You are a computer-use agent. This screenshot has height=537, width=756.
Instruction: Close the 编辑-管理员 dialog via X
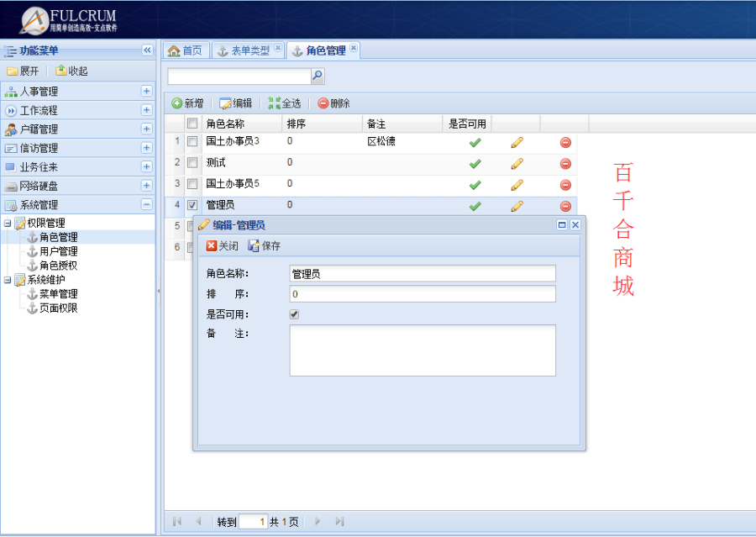pos(575,225)
